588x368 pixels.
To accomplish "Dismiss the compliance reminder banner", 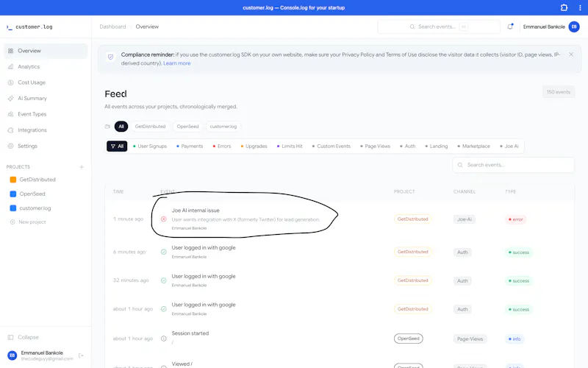I will (x=571, y=54).
